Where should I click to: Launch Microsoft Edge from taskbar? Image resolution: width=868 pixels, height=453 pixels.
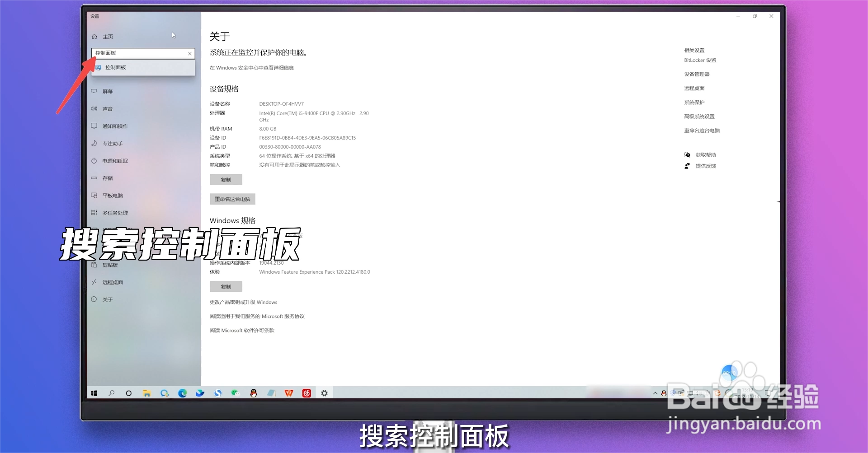click(182, 393)
